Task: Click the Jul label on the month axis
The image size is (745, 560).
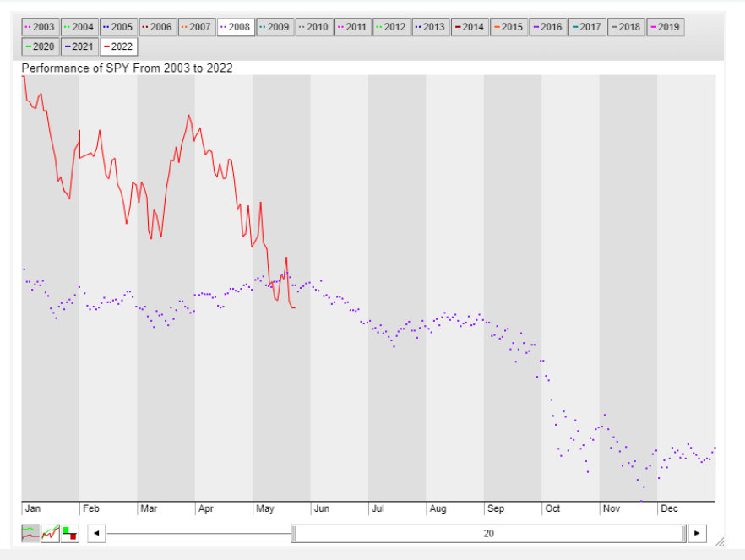Action: tap(378, 508)
